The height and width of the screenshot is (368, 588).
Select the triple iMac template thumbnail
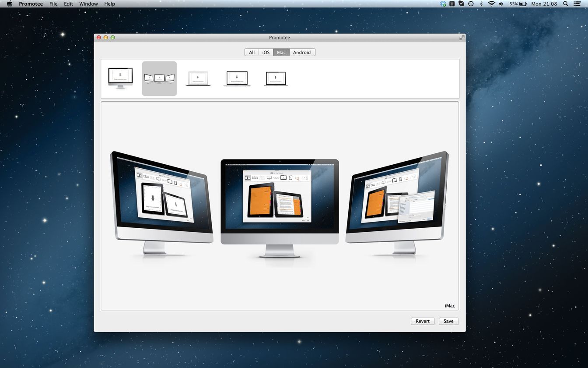coord(159,78)
